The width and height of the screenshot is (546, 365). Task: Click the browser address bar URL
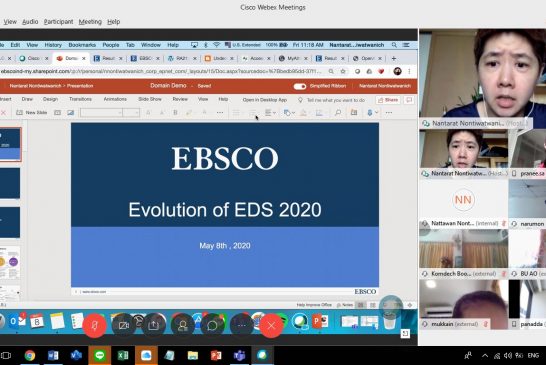click(161, 71)
